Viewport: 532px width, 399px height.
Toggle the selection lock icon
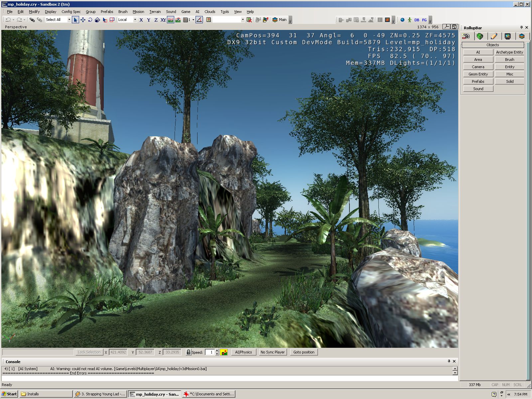coord(188,352)
